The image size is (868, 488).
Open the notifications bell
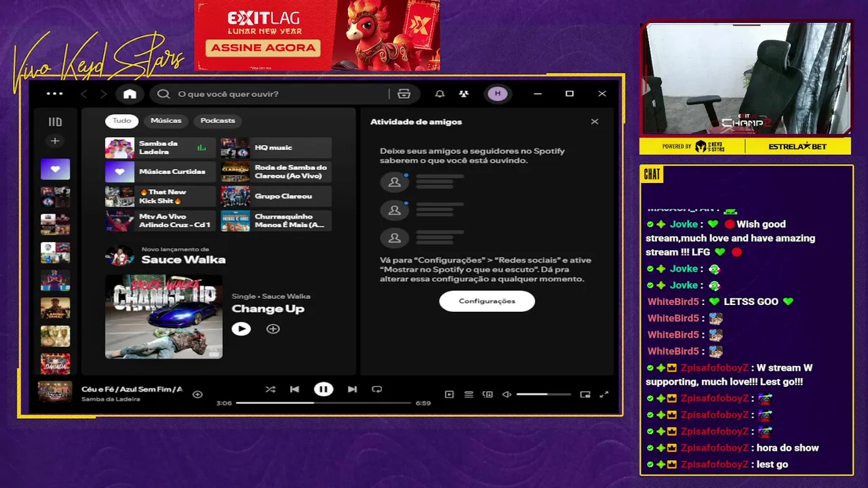click(x=440, y=94)
